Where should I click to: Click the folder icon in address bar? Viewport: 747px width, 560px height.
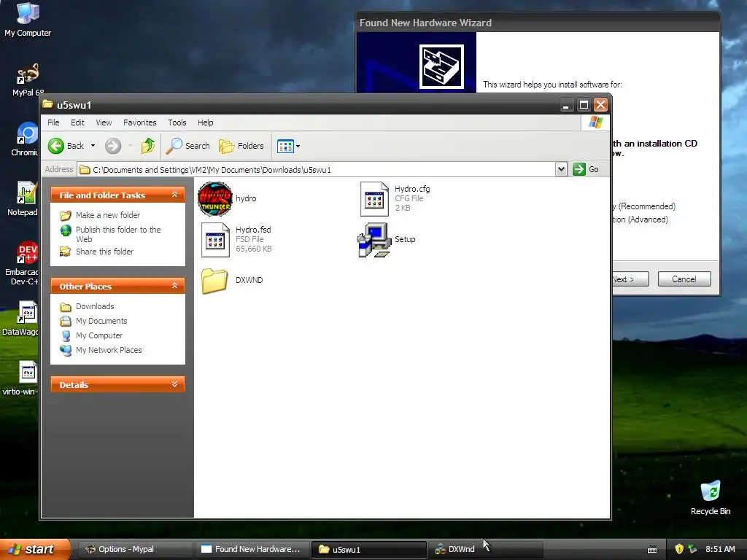click(x=85, y=169)
